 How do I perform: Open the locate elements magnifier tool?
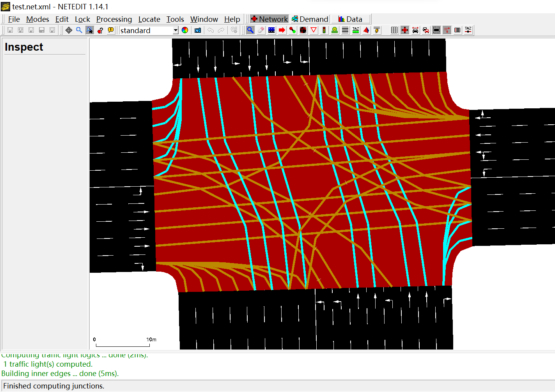(79, 30)
